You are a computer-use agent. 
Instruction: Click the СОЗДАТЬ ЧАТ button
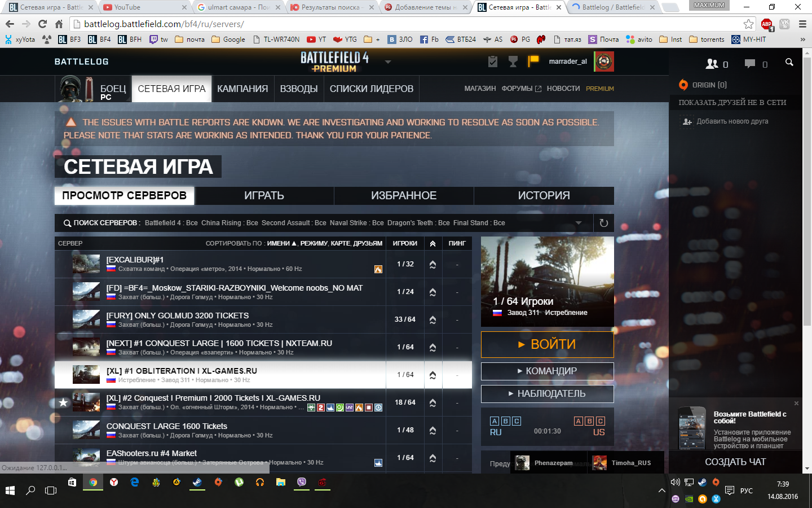[x=735, y=462]
